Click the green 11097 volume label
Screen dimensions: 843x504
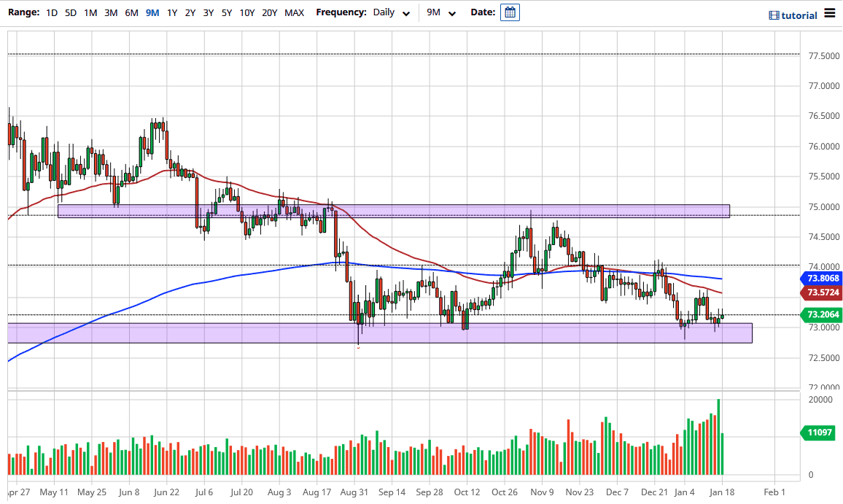[820, 433]
